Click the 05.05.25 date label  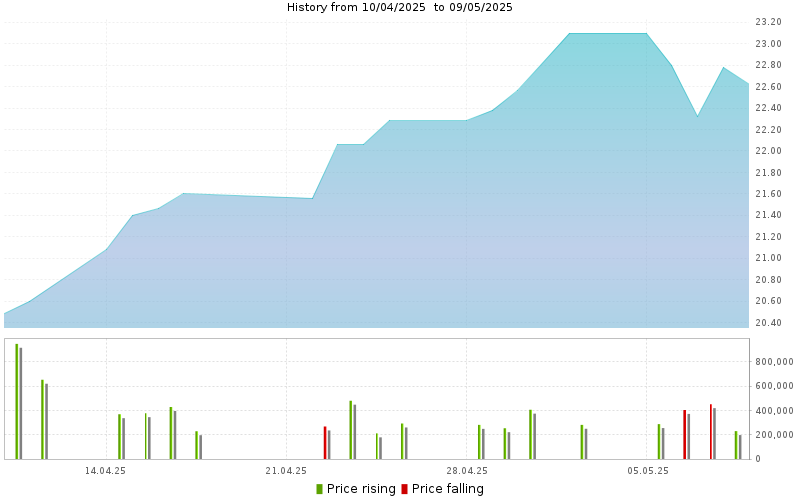pyautogui.click(x=647, y=470)
